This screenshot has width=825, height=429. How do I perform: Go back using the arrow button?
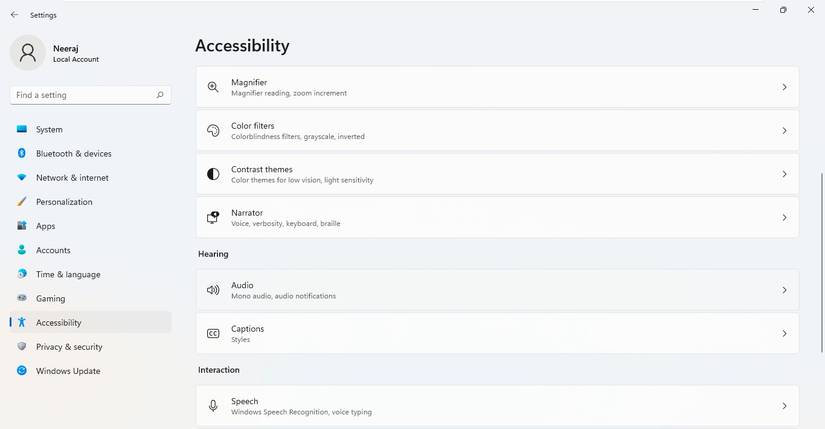(x=14, y=15)
